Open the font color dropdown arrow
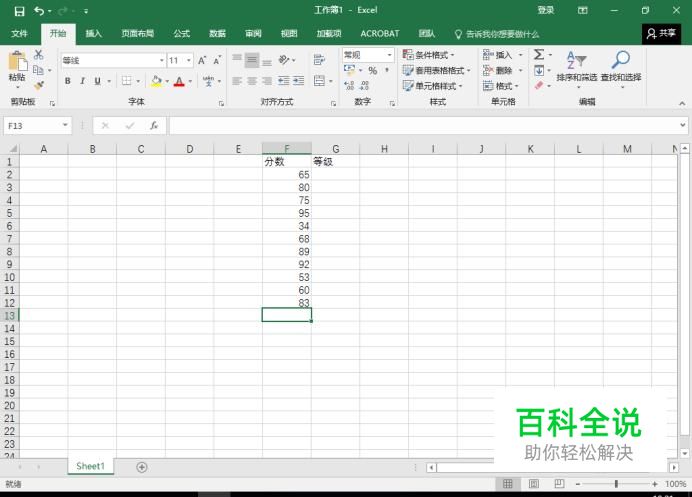The width and height of the screenshot is (692, 497). pos(190,81)
